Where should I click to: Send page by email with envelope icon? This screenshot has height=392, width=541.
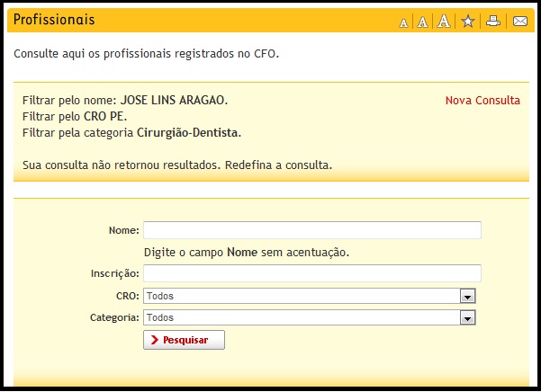coord(519,22)
